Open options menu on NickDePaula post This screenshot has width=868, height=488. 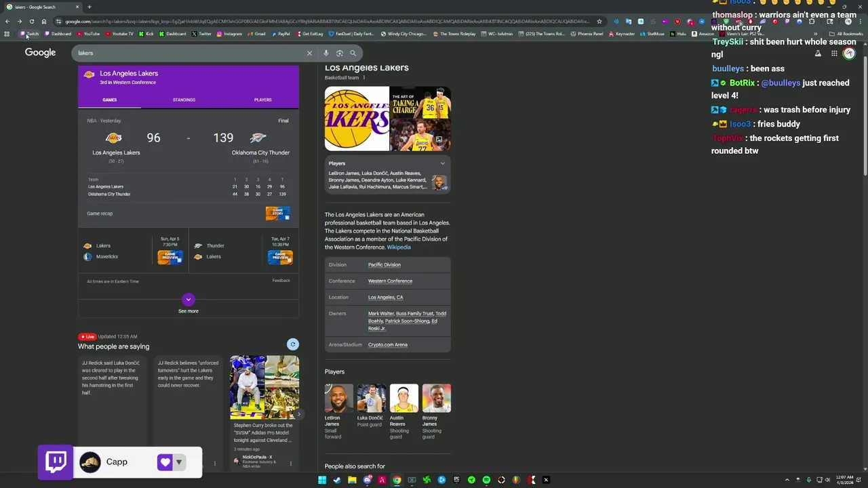pyautogui.click(x=291, y=464)
